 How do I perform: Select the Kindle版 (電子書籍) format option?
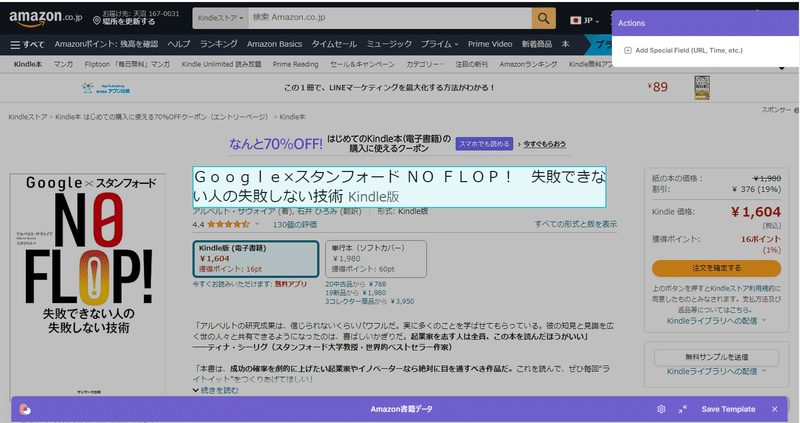[x=256, y=259]
